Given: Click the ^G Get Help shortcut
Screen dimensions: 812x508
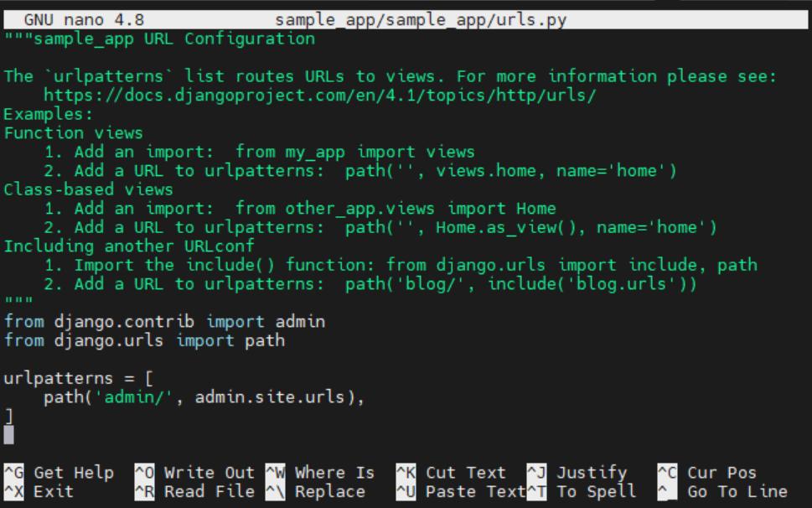Looking at the screenshot, I should click(x=59, y=473).
